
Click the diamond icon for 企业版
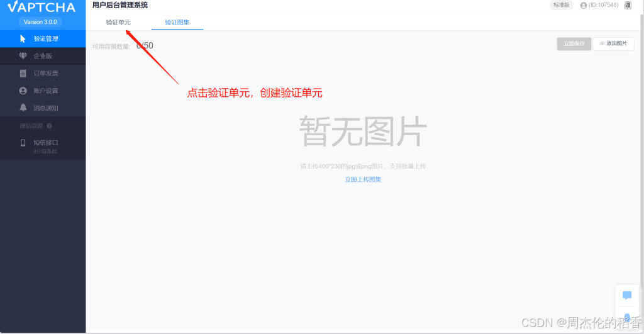23,56
